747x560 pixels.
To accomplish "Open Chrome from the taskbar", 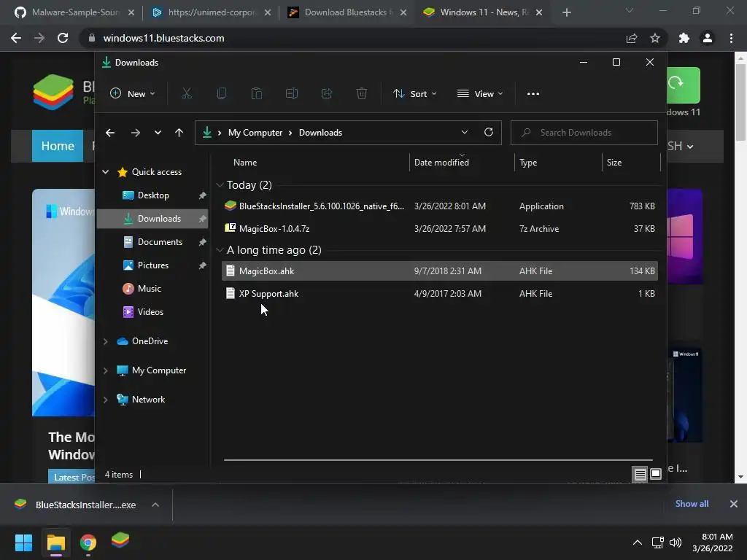I will (88, 542).
